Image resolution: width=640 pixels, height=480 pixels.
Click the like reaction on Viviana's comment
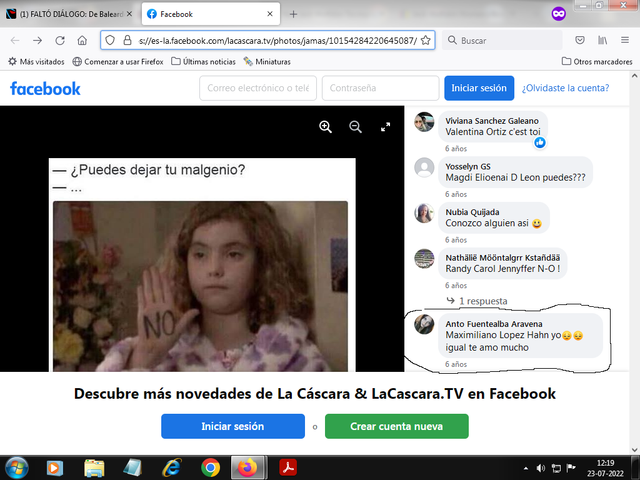tap(540, 142)
